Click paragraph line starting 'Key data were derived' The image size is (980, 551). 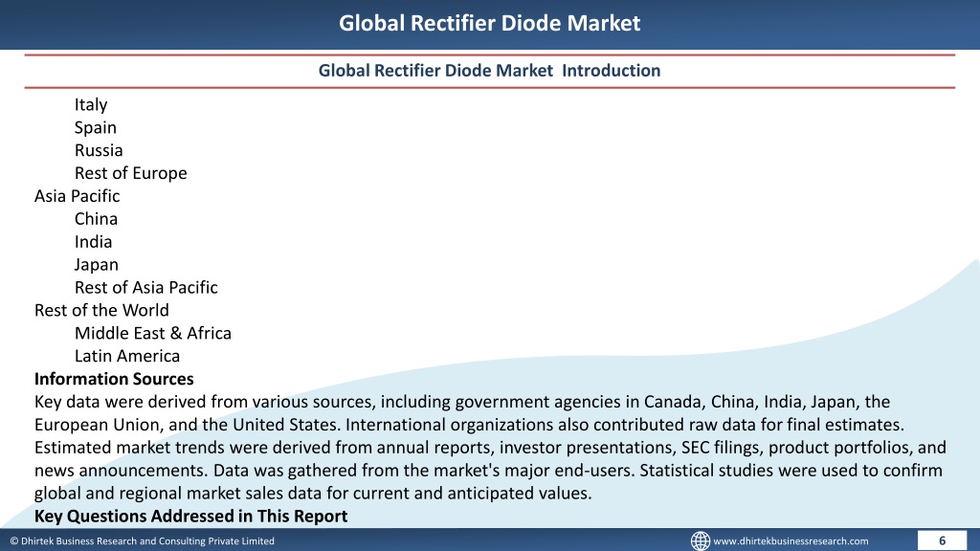462,402
